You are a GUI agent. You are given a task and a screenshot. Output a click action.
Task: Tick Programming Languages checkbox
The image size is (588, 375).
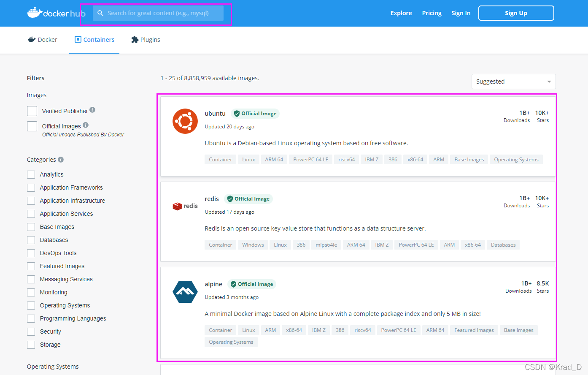click(x=31, y=318)
